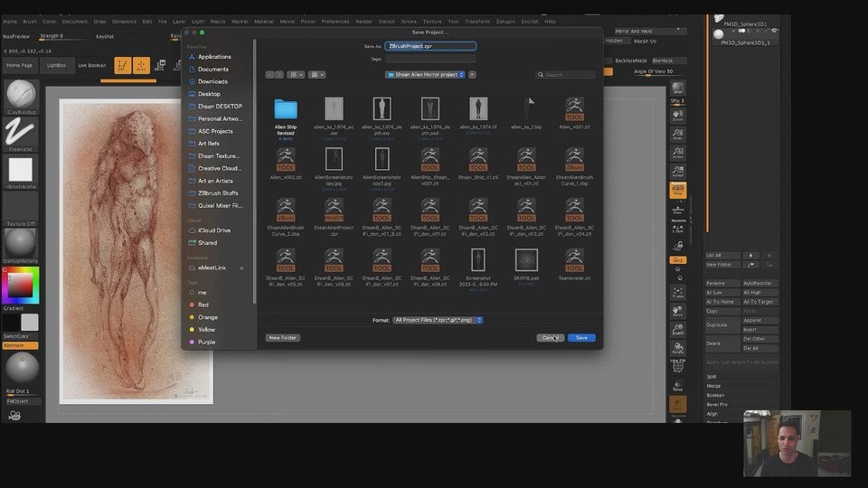Open the StartupMaterial sphere picker
Viewport: 868px width, 488px height.
click(21, 242)
